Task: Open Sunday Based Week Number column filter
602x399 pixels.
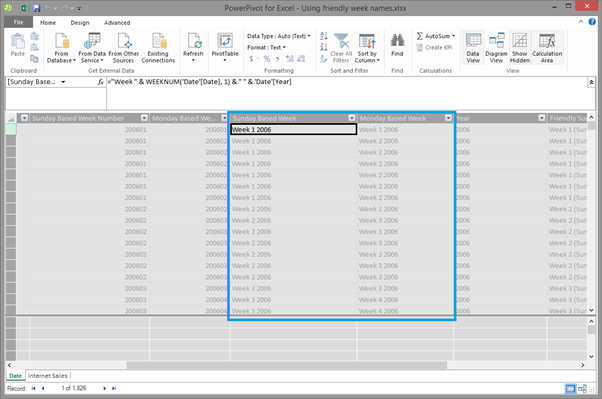Action: tap(144, 118)
